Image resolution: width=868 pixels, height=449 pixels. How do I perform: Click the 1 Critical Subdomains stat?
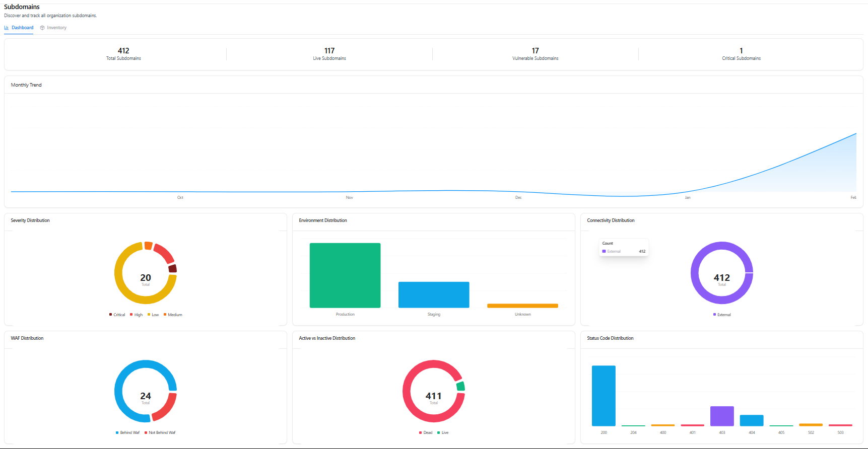click(x=741, y=54)
